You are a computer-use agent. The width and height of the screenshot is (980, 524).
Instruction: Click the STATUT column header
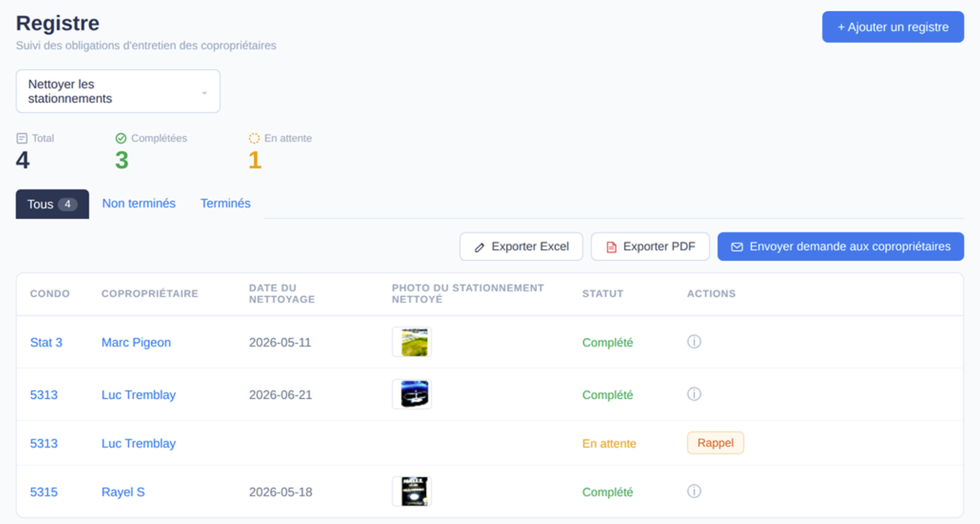[x=602, y=294]
